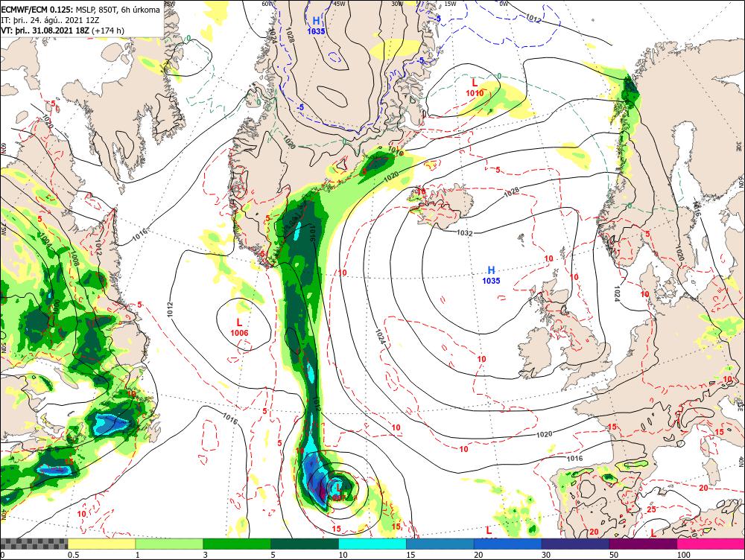Click the '30' legend scale value

pyautogui.click(x=546, y=555)
